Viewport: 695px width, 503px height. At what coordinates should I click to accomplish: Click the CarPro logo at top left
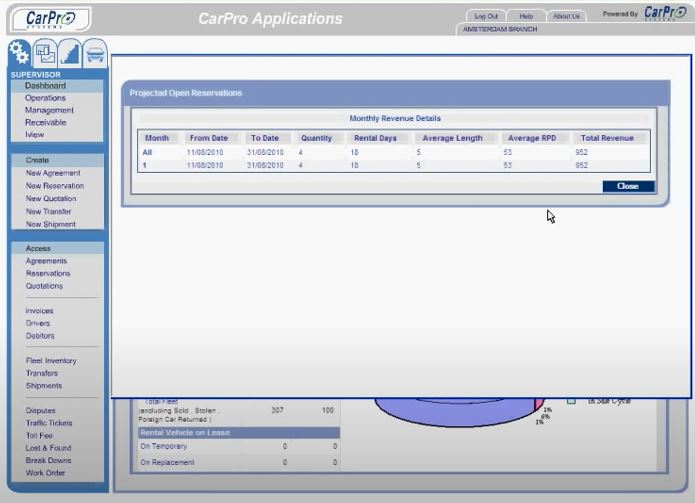point(50,19)
